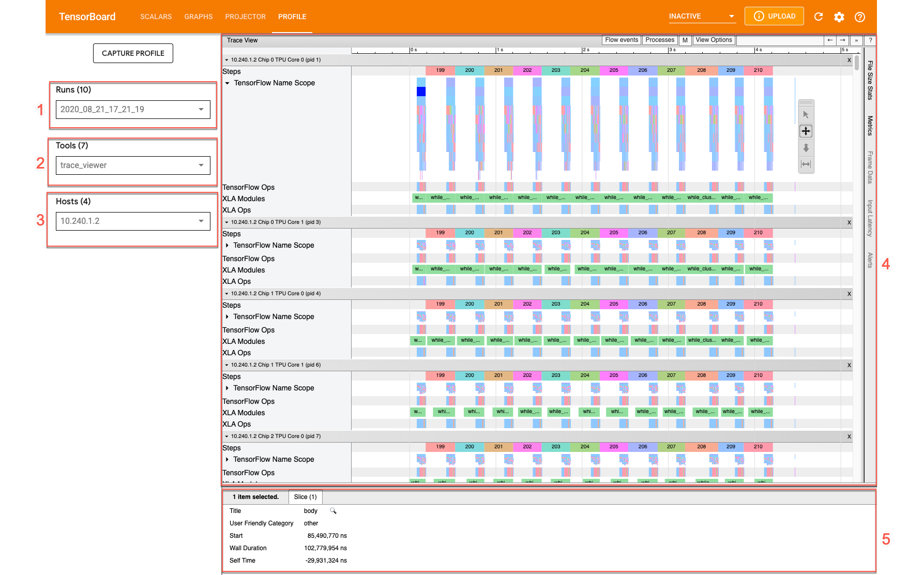Click the refresh/reload data icon

819,17
